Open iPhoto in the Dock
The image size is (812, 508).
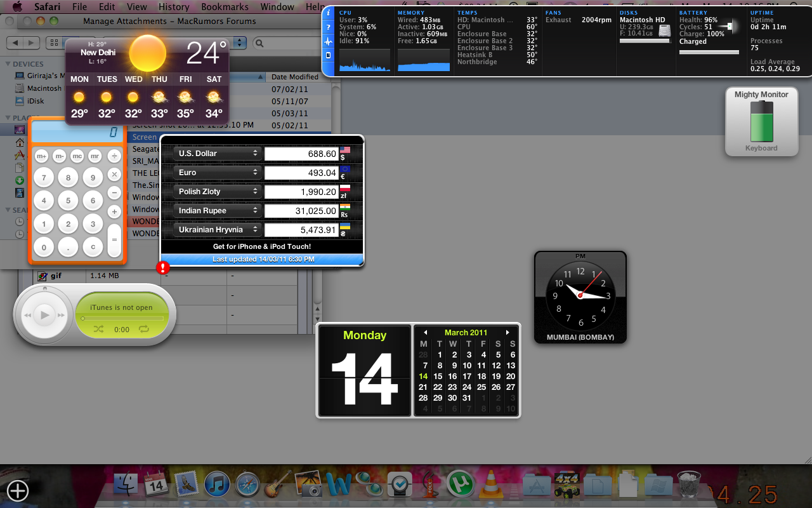coord(309,485)
